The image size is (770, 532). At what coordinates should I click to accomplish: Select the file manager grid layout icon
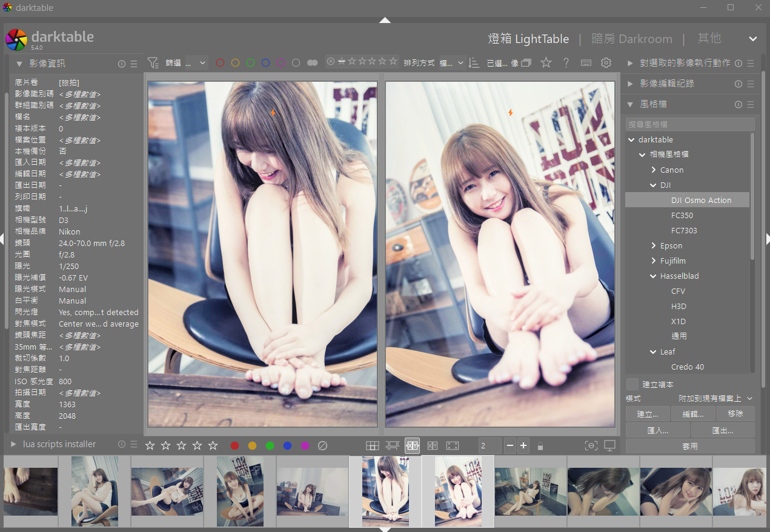(372, 445)
